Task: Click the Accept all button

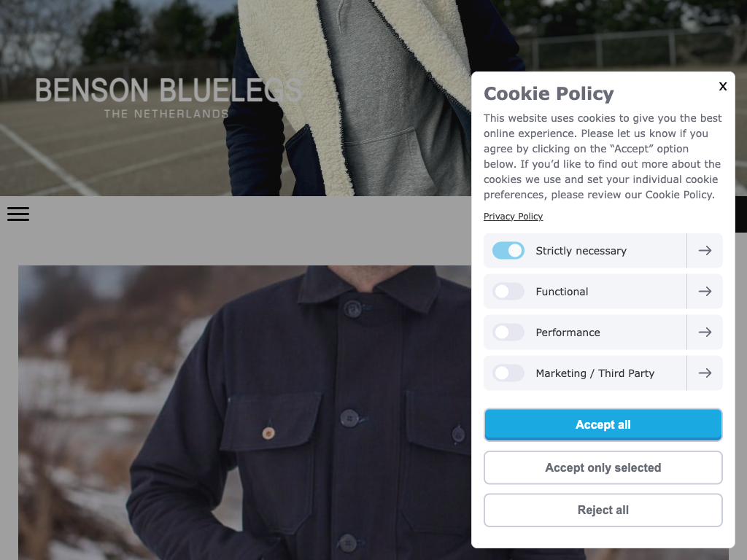Action: click(603, 425)
